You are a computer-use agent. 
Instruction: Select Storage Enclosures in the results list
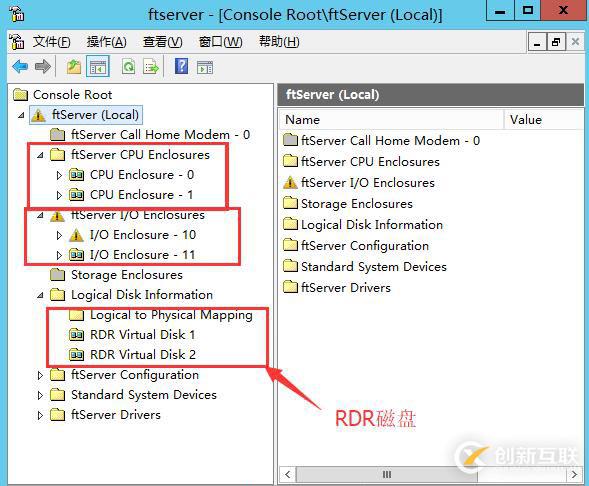pyautogui.click(x=356, y=204)
